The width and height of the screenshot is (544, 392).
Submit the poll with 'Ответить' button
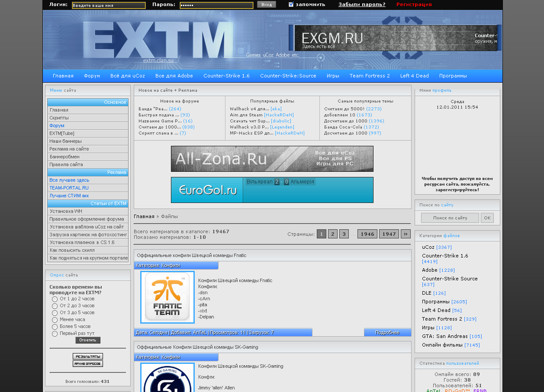point(88,340)
